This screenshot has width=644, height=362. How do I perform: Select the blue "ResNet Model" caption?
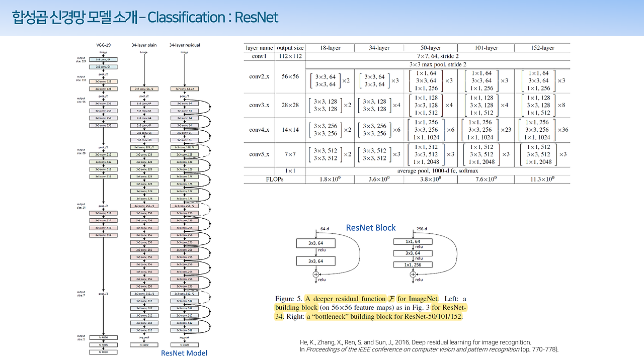tap(184, 353)
